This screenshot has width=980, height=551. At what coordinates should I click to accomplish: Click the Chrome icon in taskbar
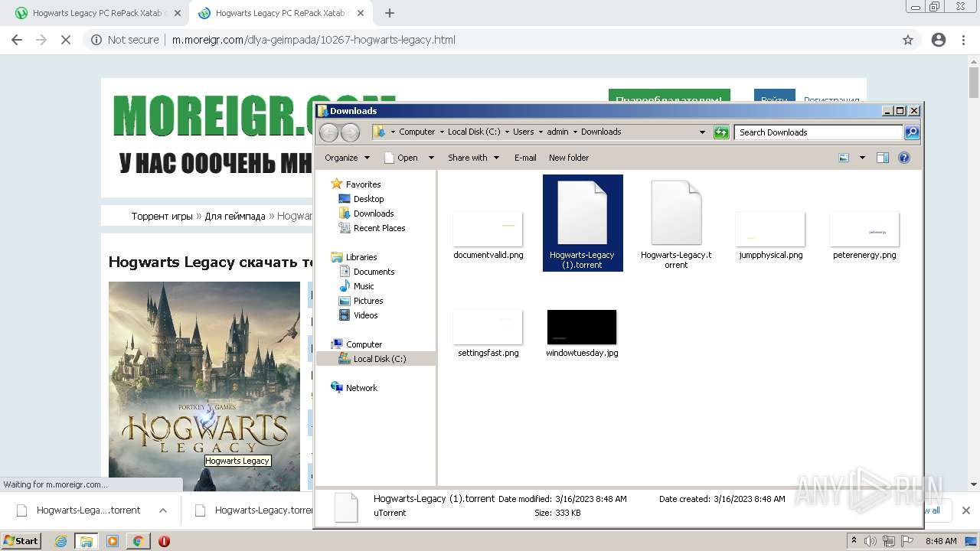[x=138, y=541]
